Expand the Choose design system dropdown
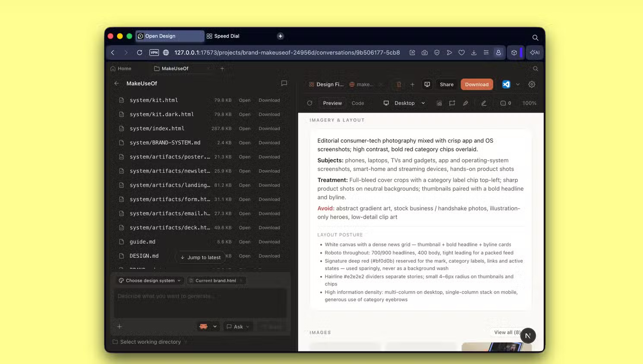Image resolution: width=643 pixels, height=364 pixels. (150, 281)
